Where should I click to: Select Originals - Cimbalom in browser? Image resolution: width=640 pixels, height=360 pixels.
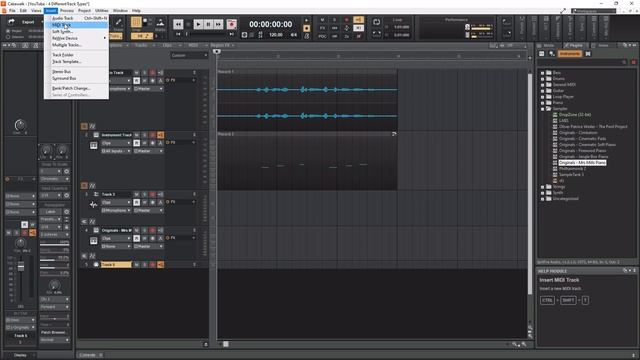click(578, 133)
